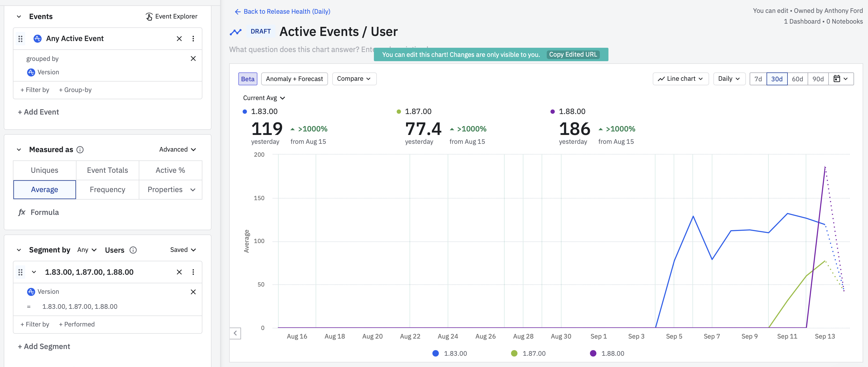
Task: Click the Users info icon
Action: (x=133, y=250)
